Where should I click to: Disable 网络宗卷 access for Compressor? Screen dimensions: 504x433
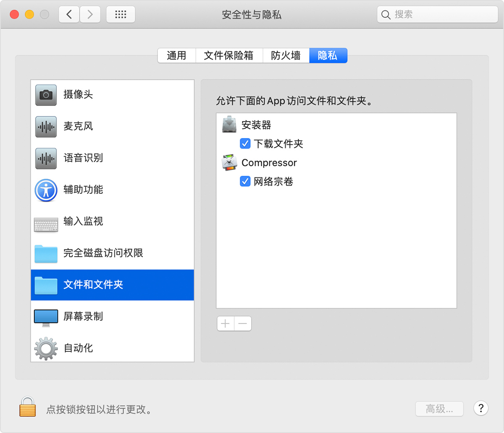[x=245, y=181]
